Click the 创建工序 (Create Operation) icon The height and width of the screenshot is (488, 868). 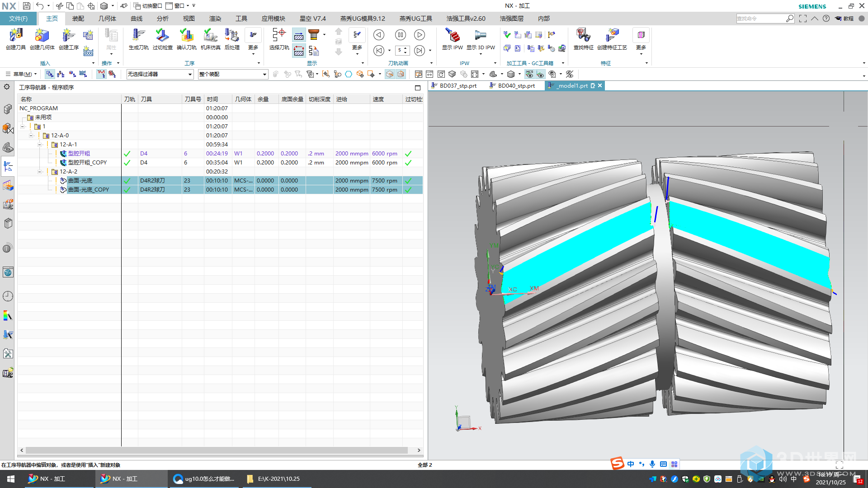(x=69, y=39)
